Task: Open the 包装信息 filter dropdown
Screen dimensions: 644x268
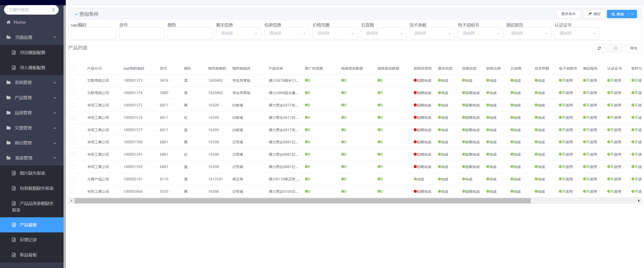Action: 287,33
